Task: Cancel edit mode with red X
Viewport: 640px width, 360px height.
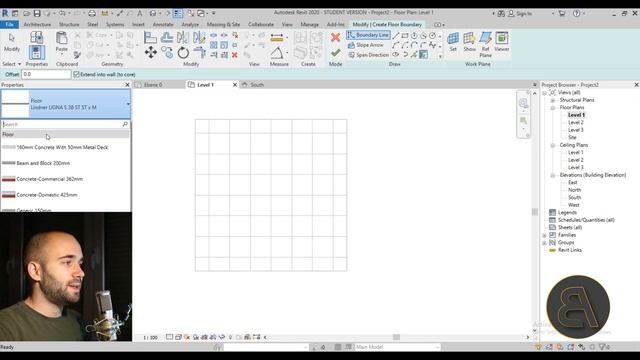Action: [x=336, y=38]
